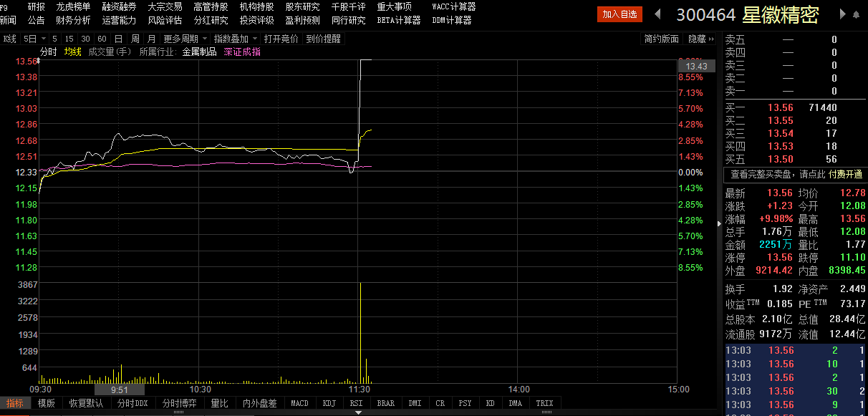The width and height of the screenshot is (868, 416).
Task: Click the 简约版面 layout button
Action: click(661, 39)
